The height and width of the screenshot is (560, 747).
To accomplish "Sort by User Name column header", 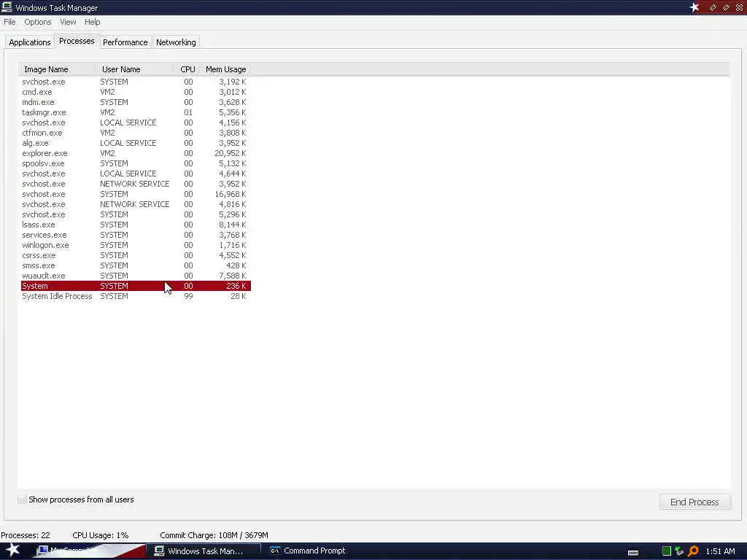I will point(136,69).
